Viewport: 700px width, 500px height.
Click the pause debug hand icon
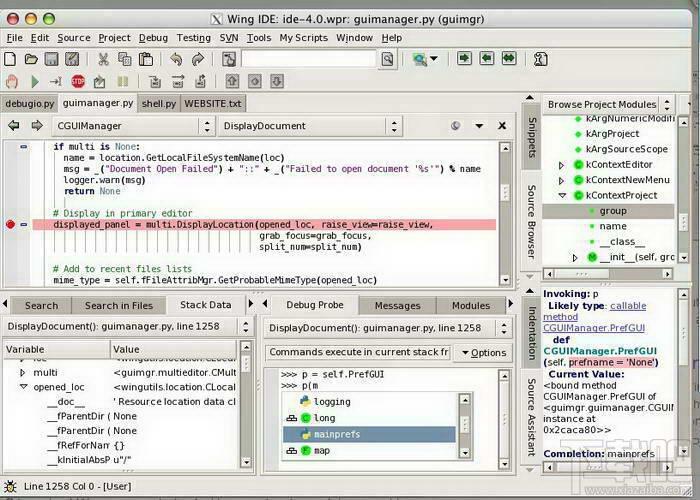[12, 81]
